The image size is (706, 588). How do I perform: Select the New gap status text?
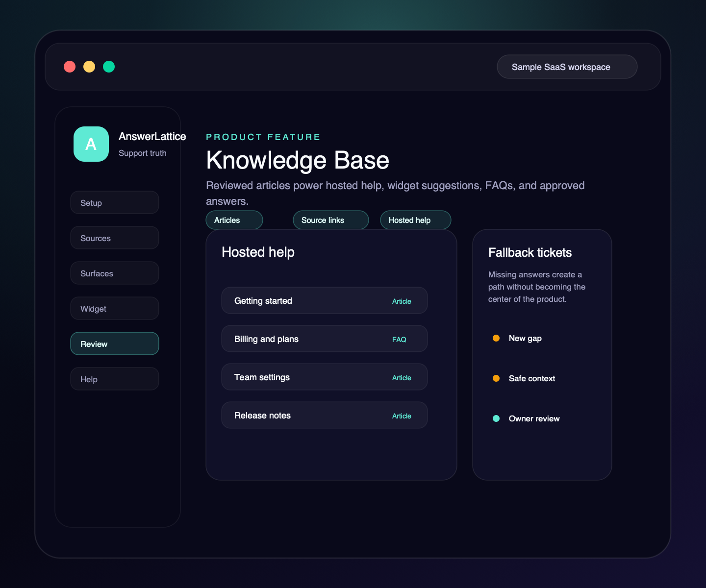pyautogui.click(x=525, y=338)
